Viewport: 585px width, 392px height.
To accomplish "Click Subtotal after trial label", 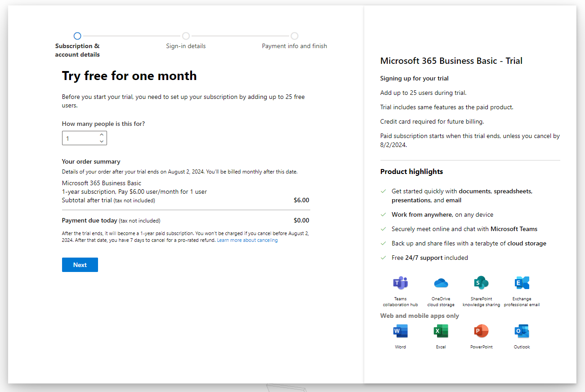I will click(108, 200).
